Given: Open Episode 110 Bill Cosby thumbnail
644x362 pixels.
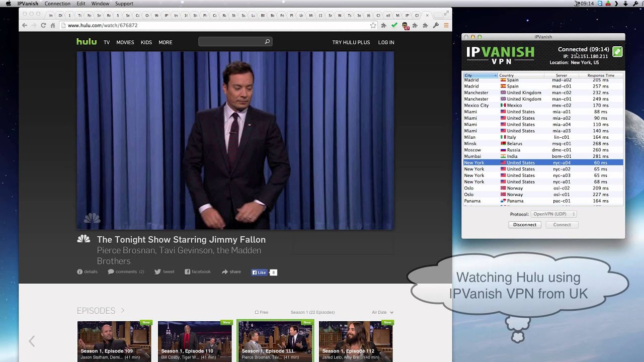Looking at the screenshot, I should click(x=195, y=340).
